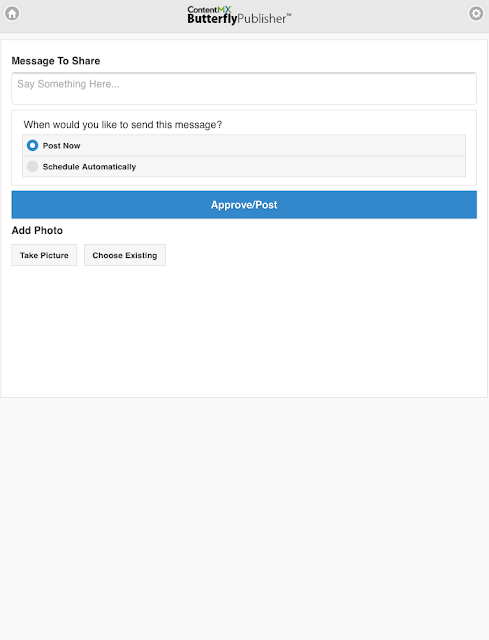
Task: Select the Schedule Automatically radio circle
Action: [32, 167]
